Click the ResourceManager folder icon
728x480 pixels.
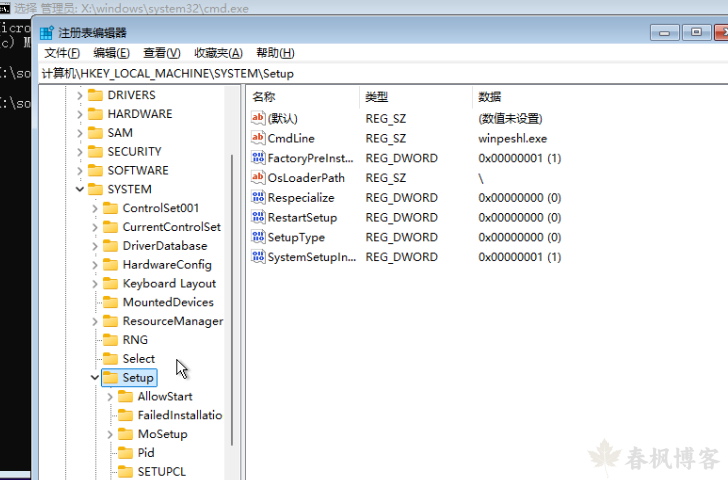[110, 321]
